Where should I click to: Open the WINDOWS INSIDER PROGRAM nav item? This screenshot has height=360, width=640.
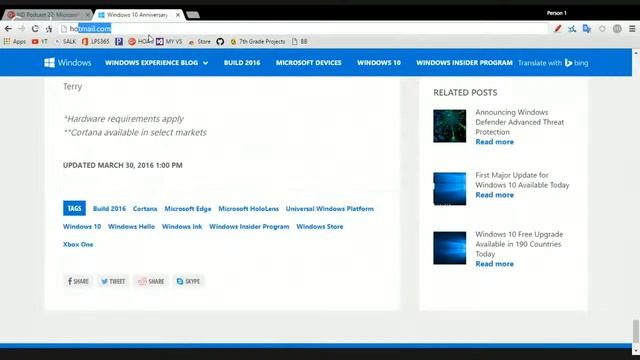464,63
